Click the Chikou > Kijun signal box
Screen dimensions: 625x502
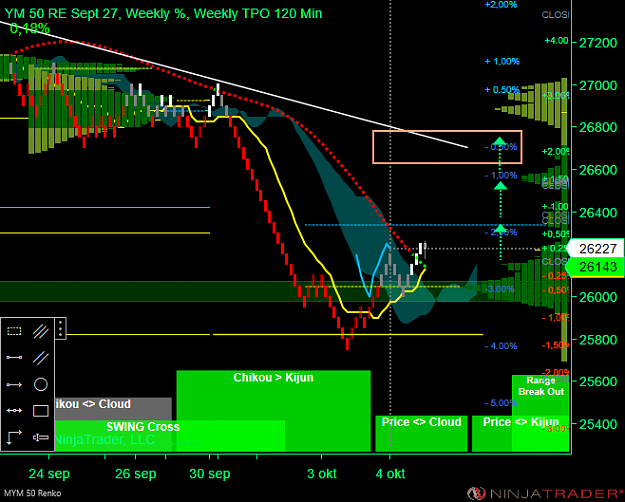273,411
